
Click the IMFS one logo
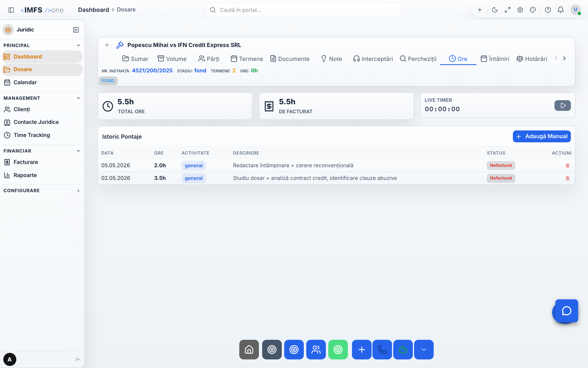pyautogui.click(x=42, y=10)
